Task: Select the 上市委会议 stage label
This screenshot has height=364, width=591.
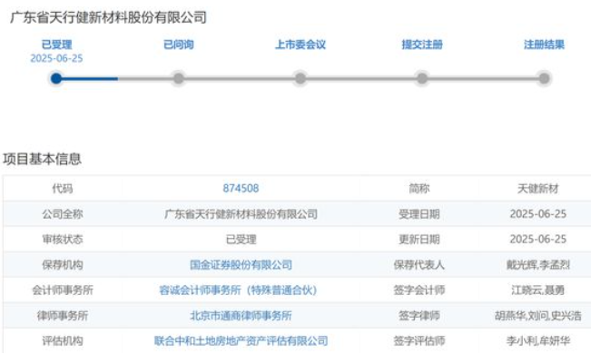Action: point(300,44)
